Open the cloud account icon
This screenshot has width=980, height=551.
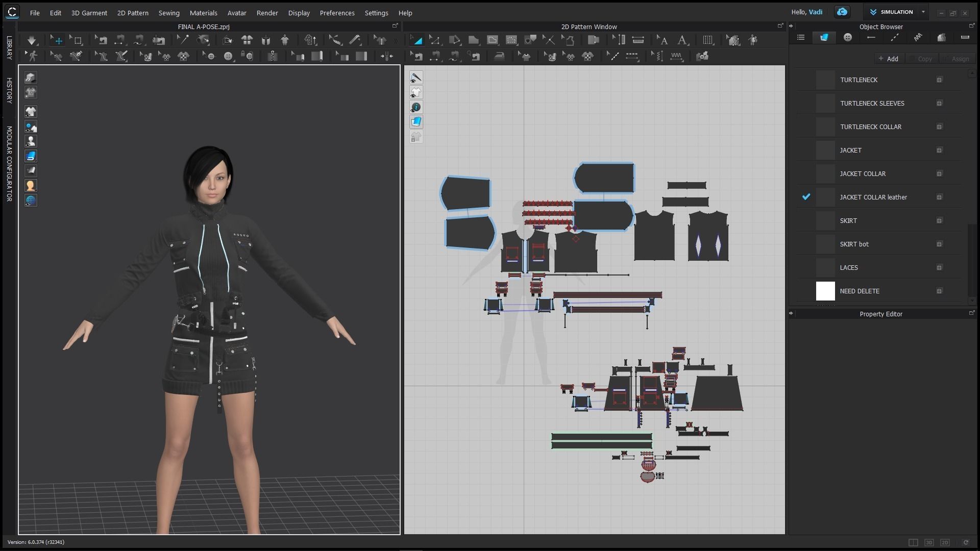[842, 12]
